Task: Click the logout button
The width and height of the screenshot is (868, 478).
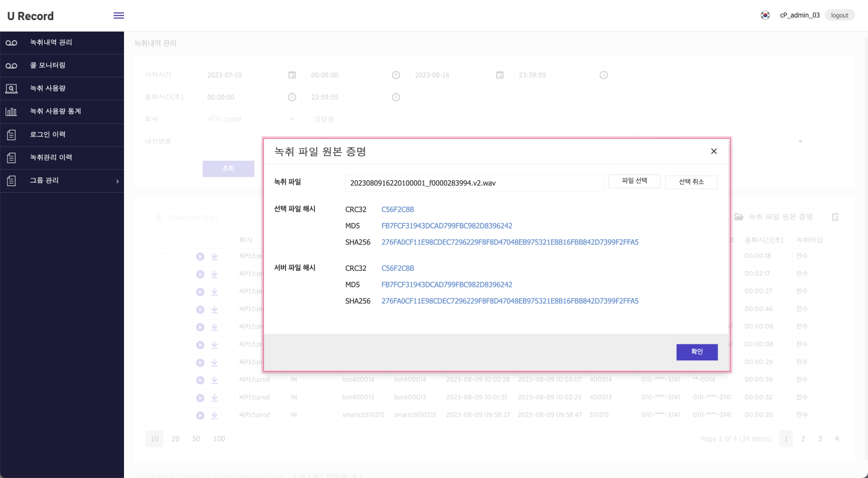Action: [839, 15]
